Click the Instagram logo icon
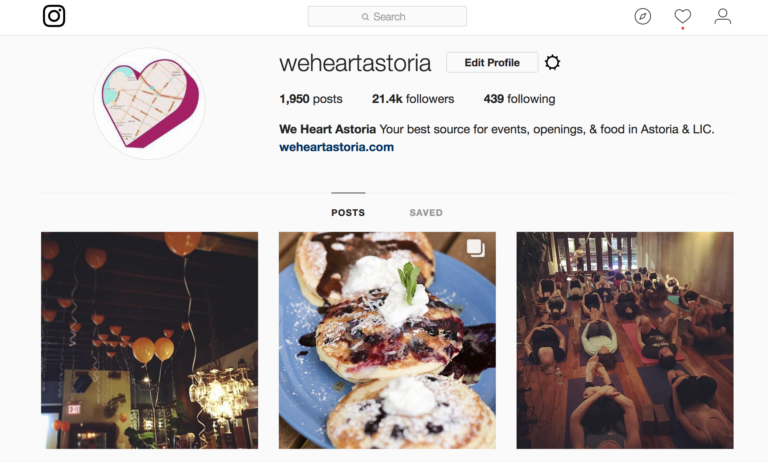This screenshot has width=768, height=463. (54, 16)
